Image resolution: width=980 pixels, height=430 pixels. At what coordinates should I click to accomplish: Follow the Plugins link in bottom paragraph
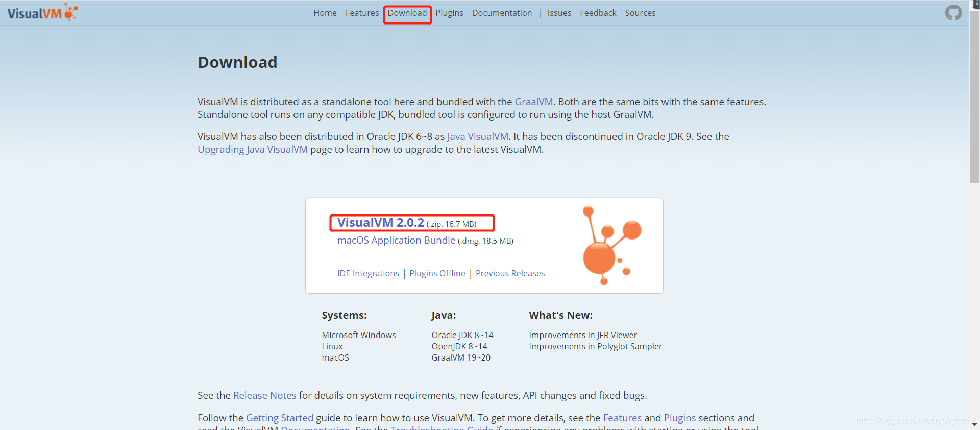coord(679,418)
